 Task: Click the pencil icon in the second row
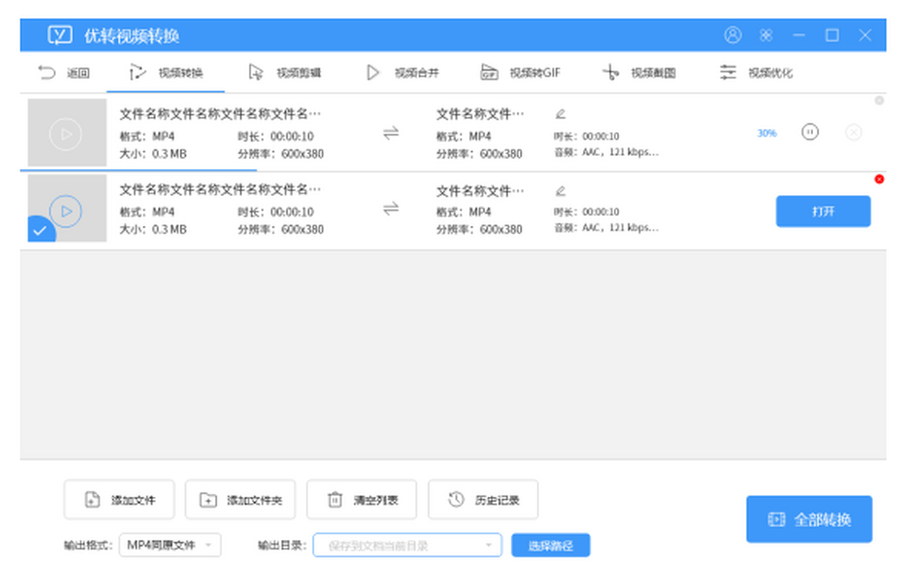[560, 191]
